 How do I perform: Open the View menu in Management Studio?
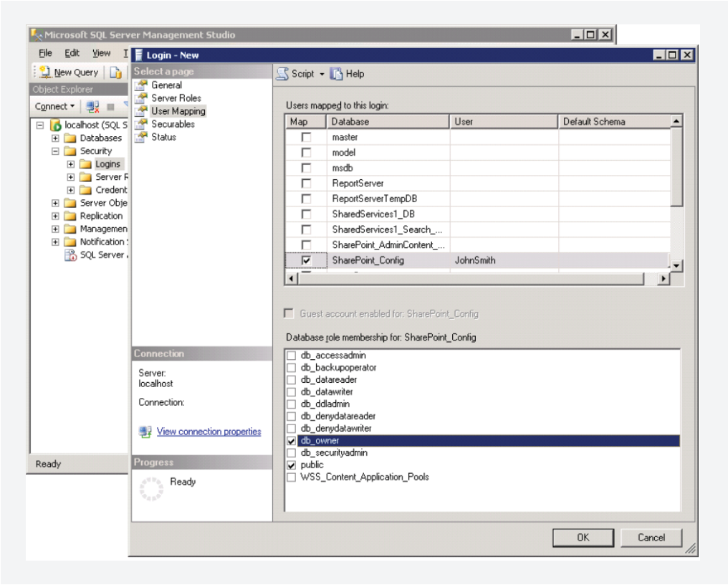[x=101, y=53]
